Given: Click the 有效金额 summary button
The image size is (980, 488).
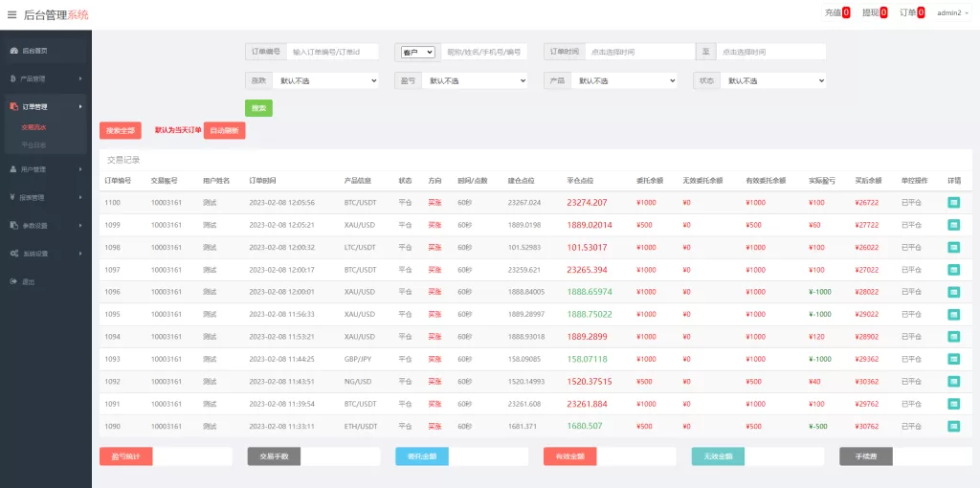Looking at the screenshot, I should click(570, 456).
